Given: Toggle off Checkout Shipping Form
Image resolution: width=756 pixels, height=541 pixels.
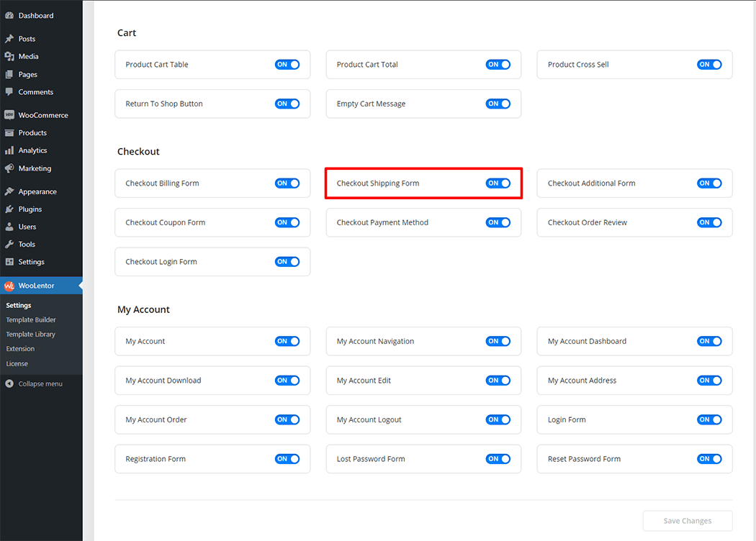Looking at the screenshot, I should point(498,183).
